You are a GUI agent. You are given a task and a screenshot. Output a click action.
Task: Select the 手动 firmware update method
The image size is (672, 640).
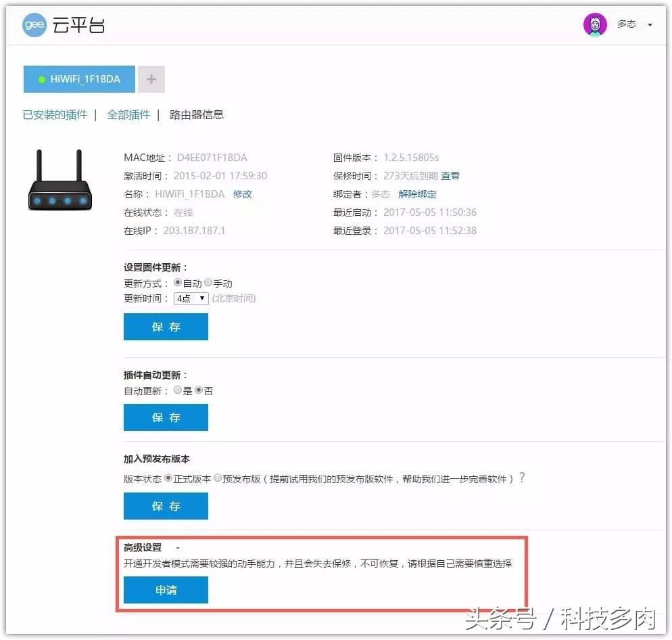[x=208, y=283]
